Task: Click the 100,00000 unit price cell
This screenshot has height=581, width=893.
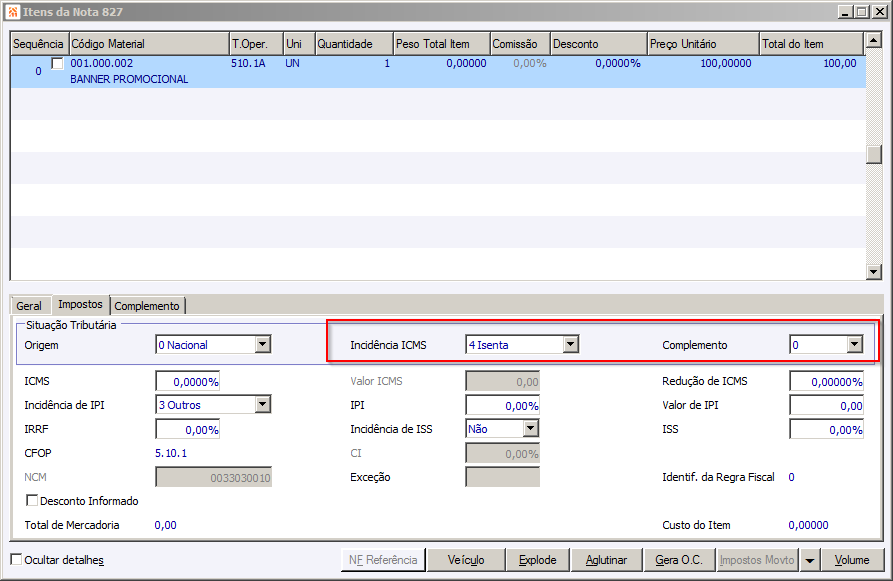Action: 726,63
